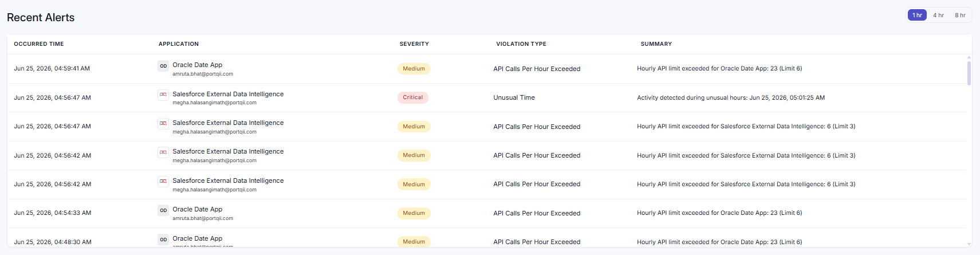
Task: Click the scrollbar down arrow of alerts table
Action: pyautogui.click(x=969, y=244)
